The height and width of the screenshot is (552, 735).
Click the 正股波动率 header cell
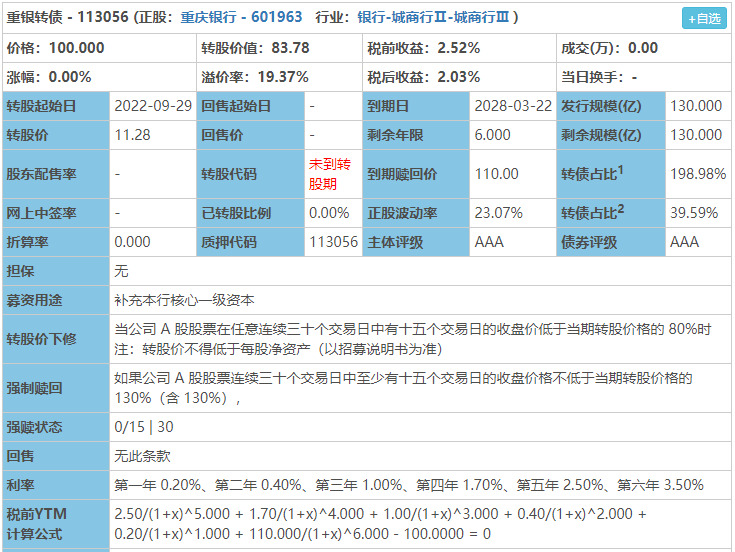(416, 213)
